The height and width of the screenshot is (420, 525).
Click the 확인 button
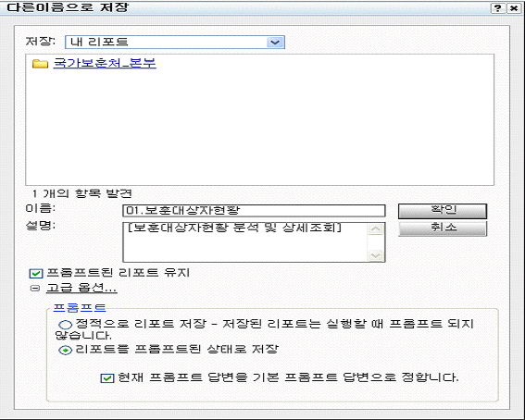(x=443, y=211)
